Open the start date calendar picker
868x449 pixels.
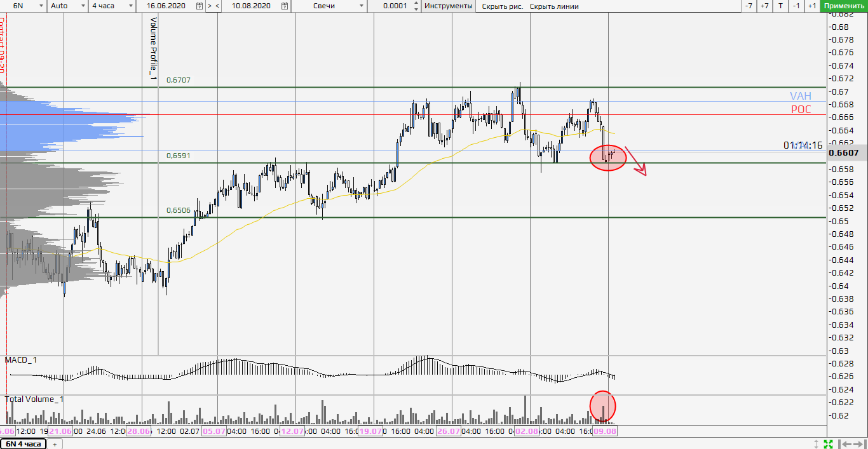point(200,6)
